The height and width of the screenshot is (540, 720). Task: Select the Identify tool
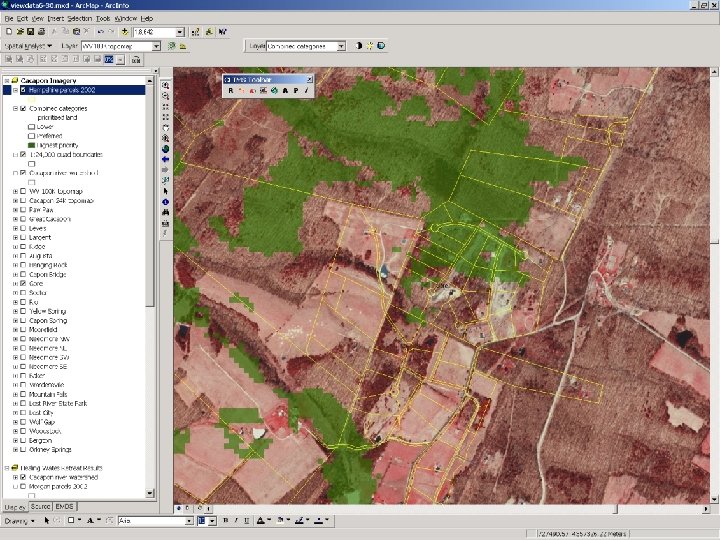click(x=165, y=202)
